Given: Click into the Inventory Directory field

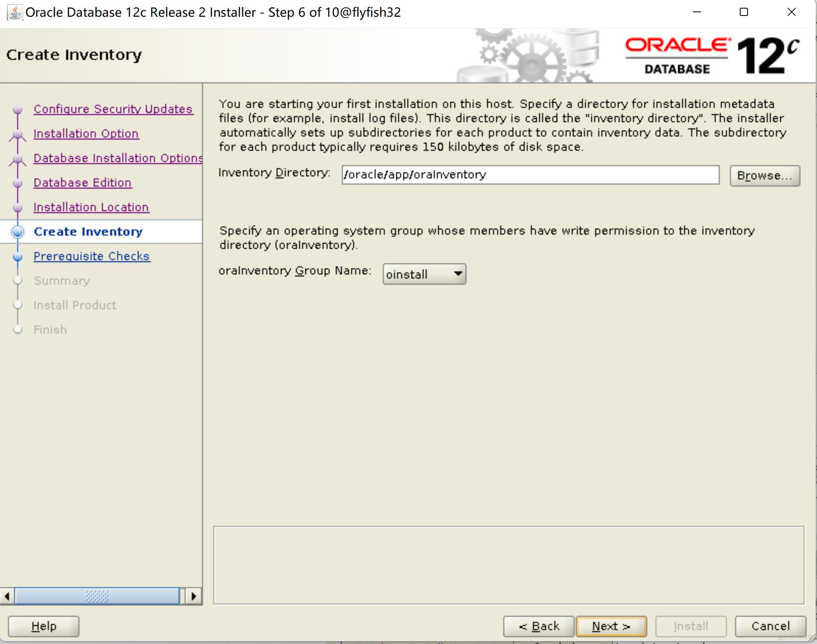Looking at the screenshot, I should [531, 175].
